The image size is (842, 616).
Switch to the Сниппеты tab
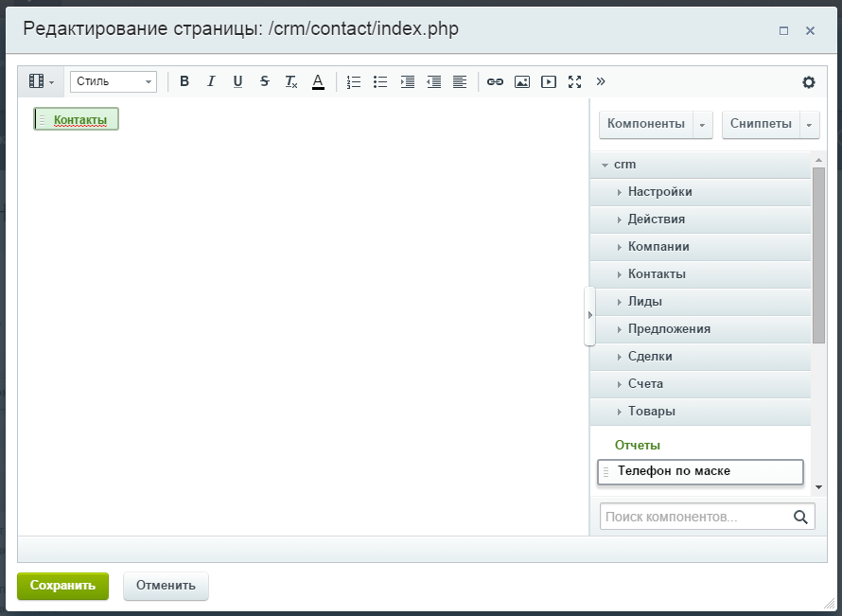pyautogui.click(x=762, y=124)
